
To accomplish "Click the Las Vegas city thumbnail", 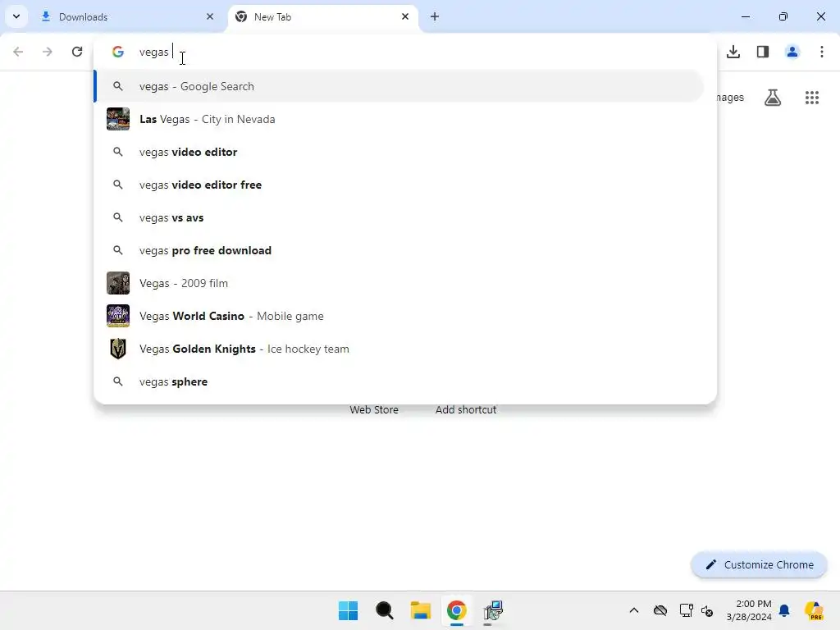I will (x=118, y=119).
